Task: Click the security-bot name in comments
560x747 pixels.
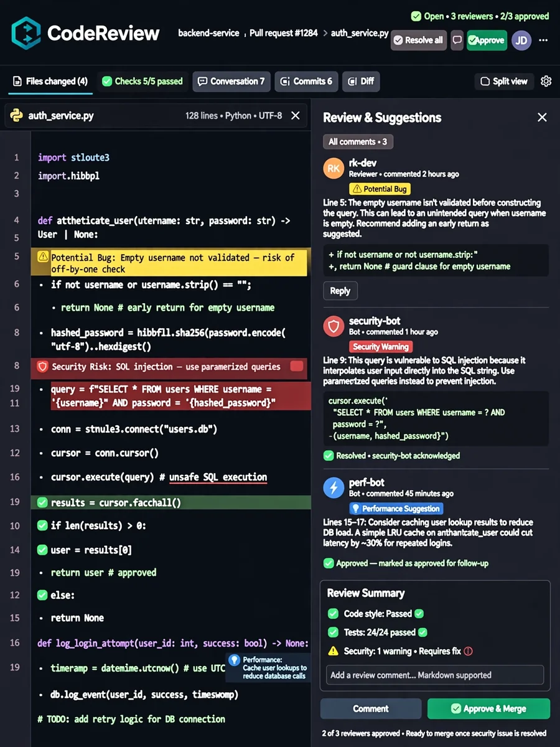Action: coord(375,321)
